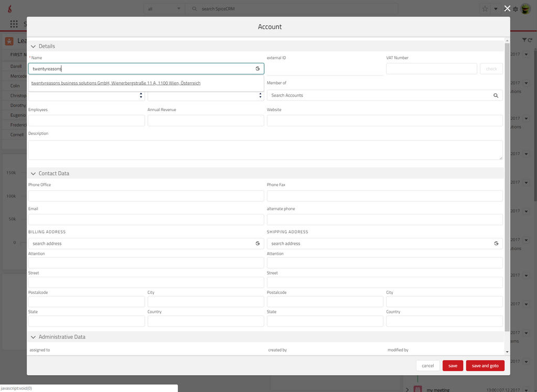Click the VAT Number check button
The height and width of the screenshot is (392, 537).
pyautogui.click(x=491, y=69)
